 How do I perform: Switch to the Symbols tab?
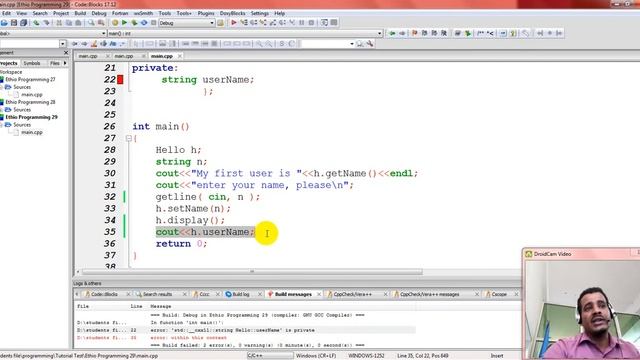pyautogui.click(x=32, y=63)
